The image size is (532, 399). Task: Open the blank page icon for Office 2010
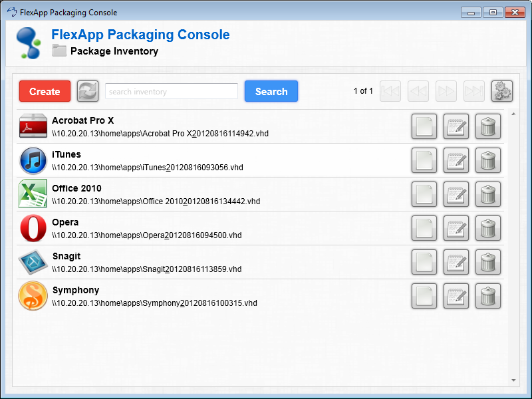pyautogui.click(x=424, y=194)
